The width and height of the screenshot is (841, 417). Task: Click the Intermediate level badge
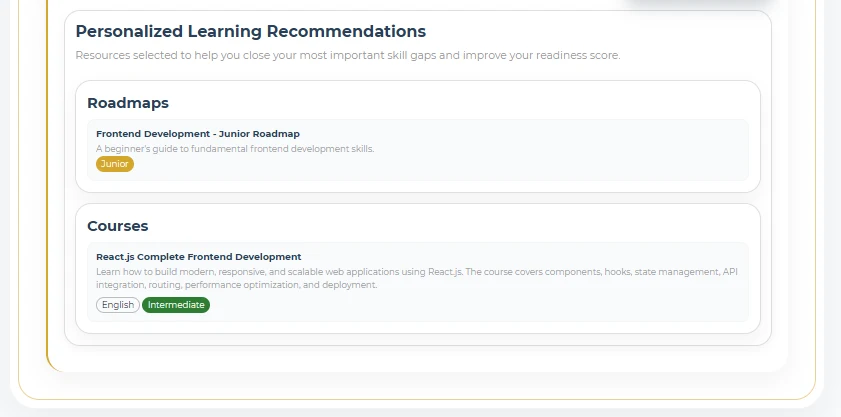(x=176, y=305)
